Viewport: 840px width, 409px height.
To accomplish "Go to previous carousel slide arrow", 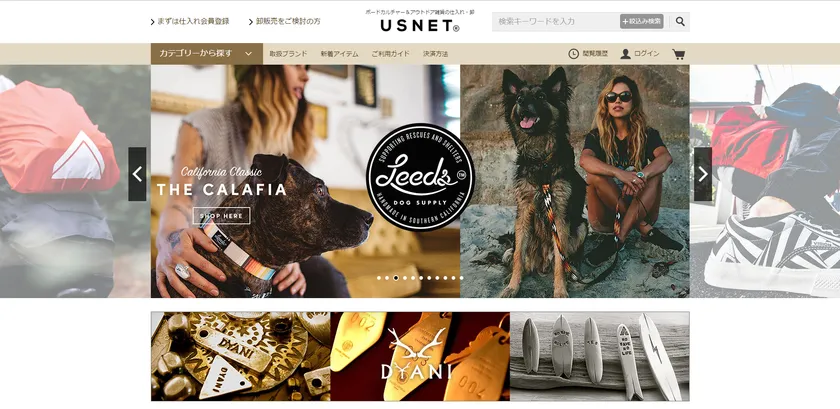I will pos(137,174).
